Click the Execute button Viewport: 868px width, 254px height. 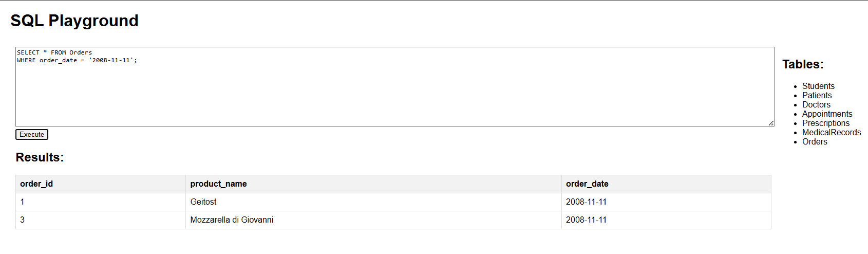(x=32, y=135)
